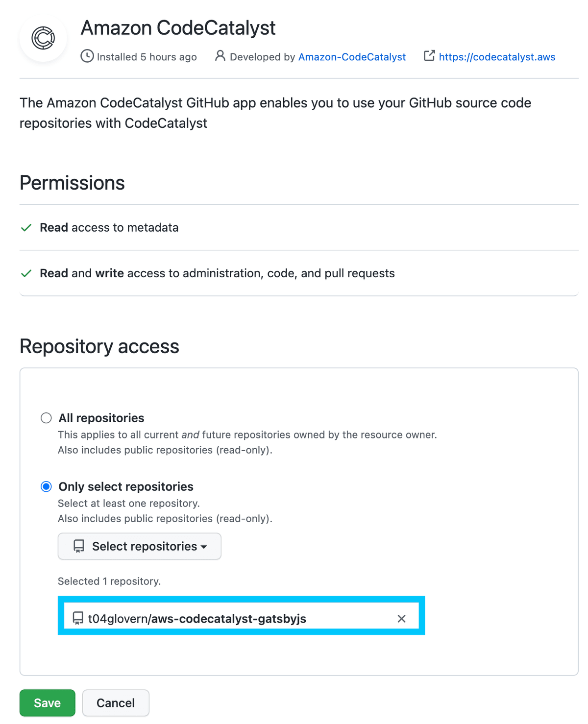
Task: Open the Select repositories dropdown
Action: coord(139,546)
